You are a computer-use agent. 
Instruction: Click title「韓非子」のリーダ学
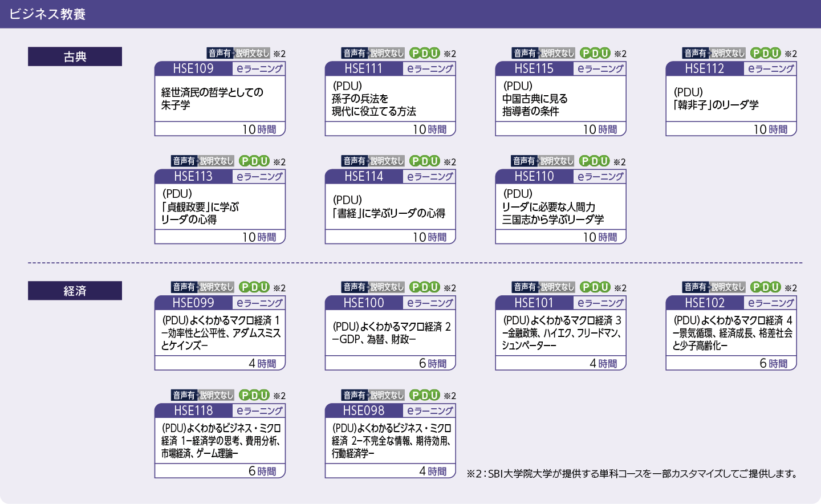tap(716, 105)
